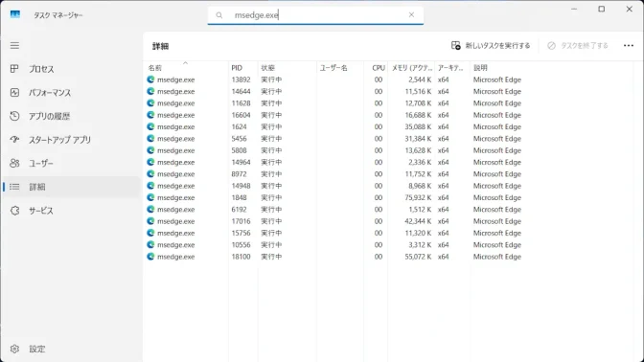Clear the msedge.exe search text

tap(411, 14)
